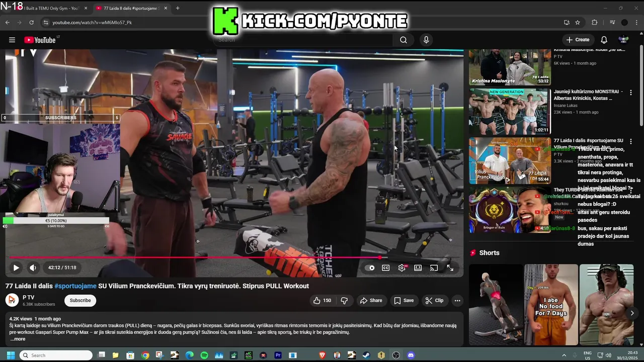Toggle autoplay switch in the player
This screenshot has width=644, height=362.
coord(370,268)
